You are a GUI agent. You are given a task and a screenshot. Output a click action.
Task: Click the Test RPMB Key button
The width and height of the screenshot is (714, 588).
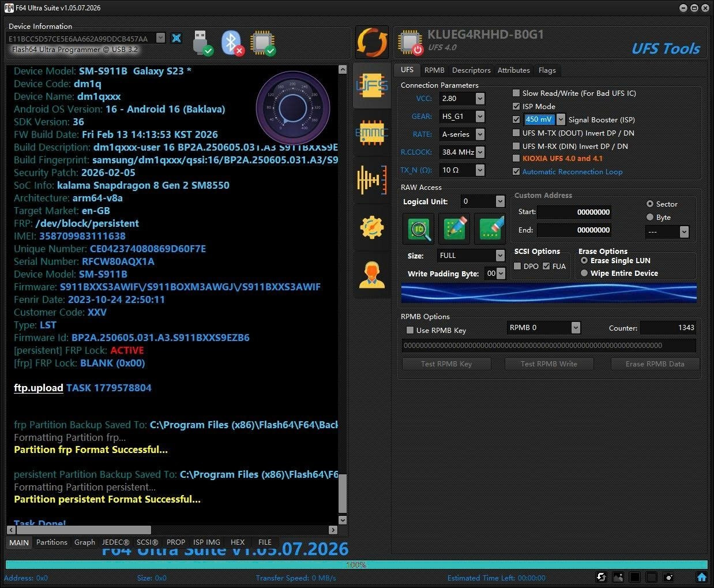(446, 364)
